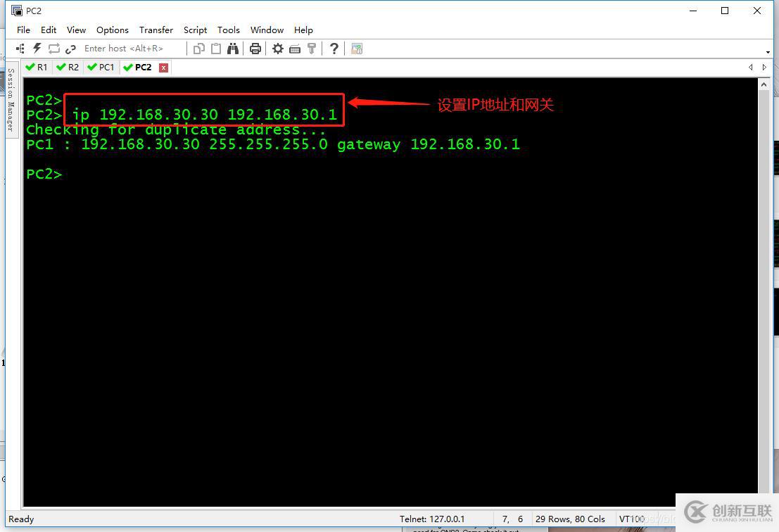
Task: Expand the vertical Session Manager side panel
Action: [11, 99]
